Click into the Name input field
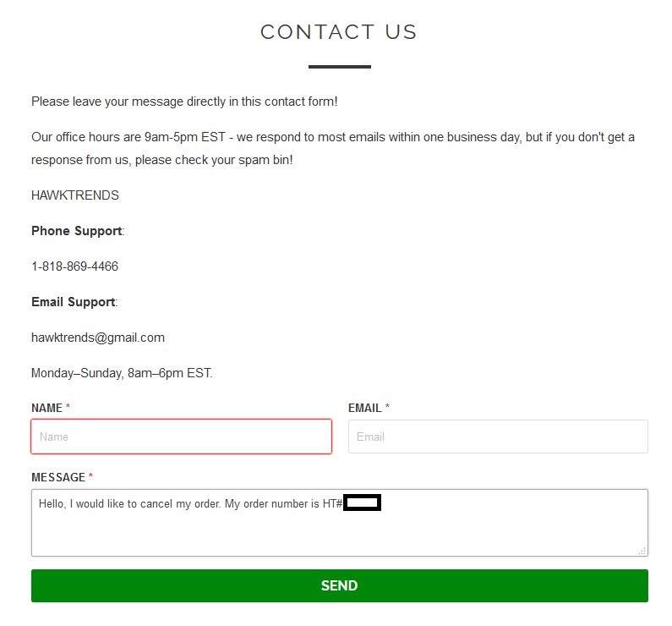Viewport: 672px width, 626px height. [x=181, y=437]
